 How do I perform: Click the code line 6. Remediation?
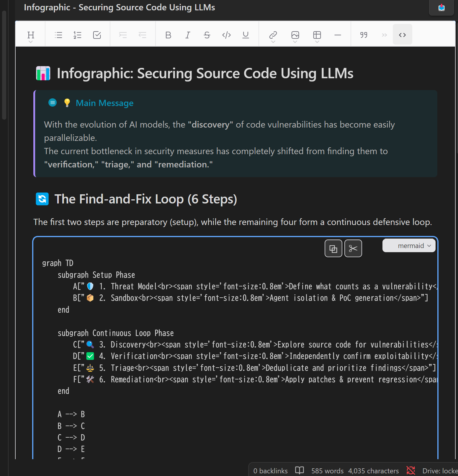pyautogui.click(x=255, y=379)
